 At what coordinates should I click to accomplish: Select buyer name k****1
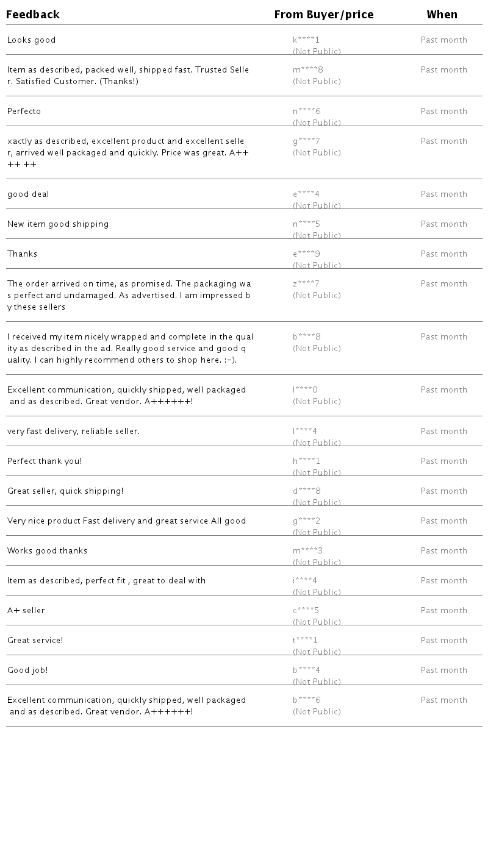pyautogui.click(x=306, y=40)
